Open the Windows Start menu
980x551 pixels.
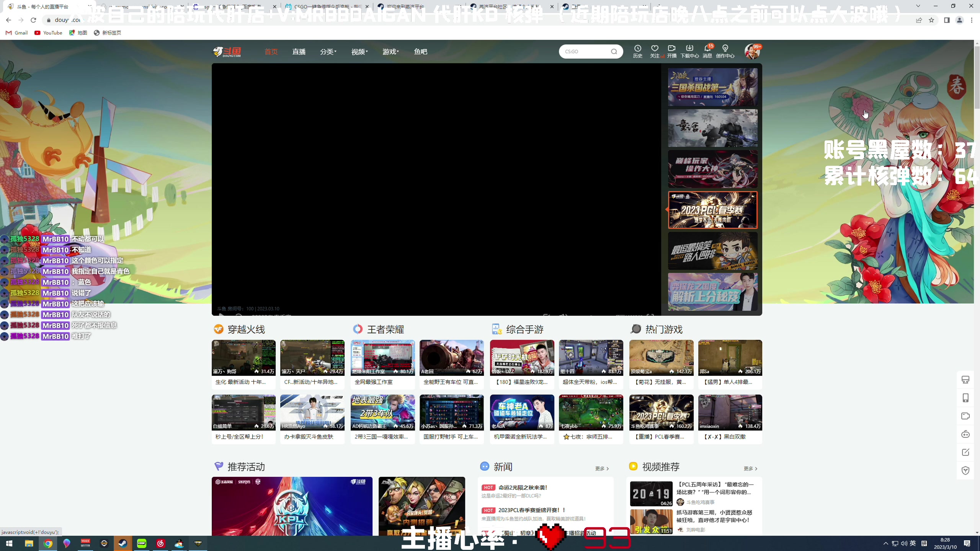9,543
